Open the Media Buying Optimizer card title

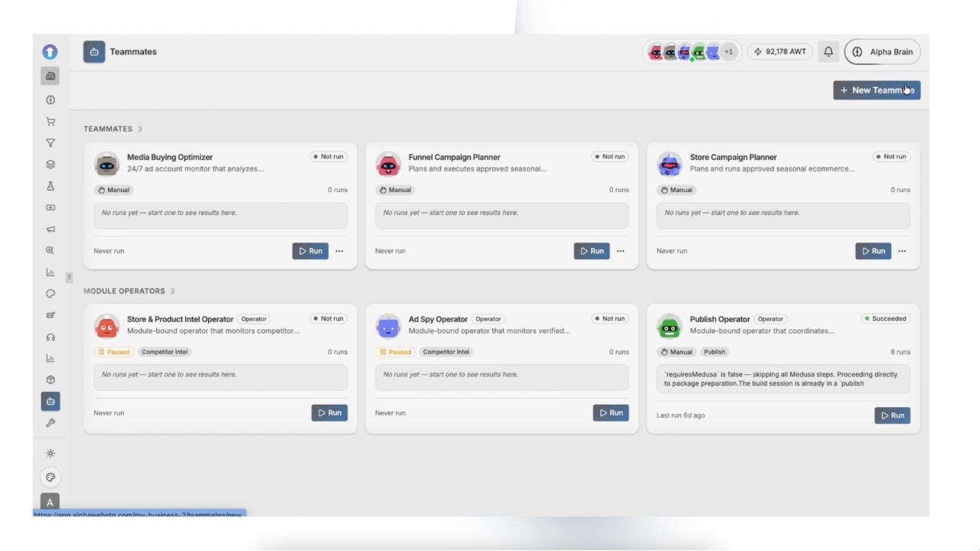170,157
